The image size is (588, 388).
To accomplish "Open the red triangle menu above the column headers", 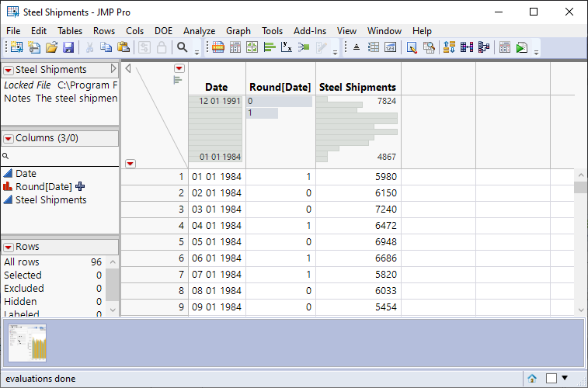I will coord(179,68).
